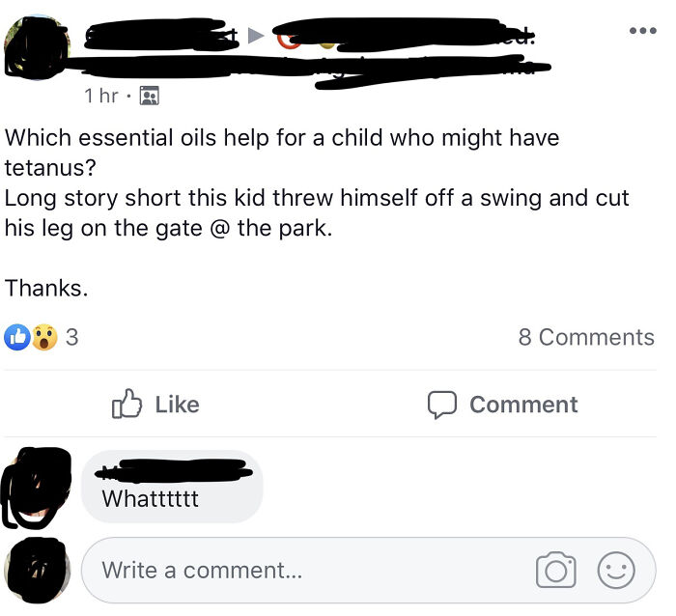Screen dimensions: 676x616
Task: Open the three-dot post options menu
Action: (x=641, y=30)
